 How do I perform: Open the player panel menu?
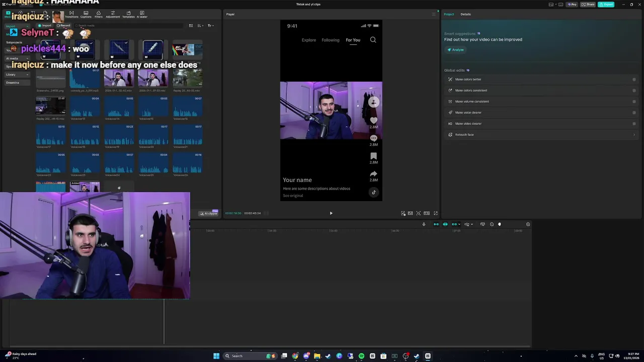tap(434, 14)
